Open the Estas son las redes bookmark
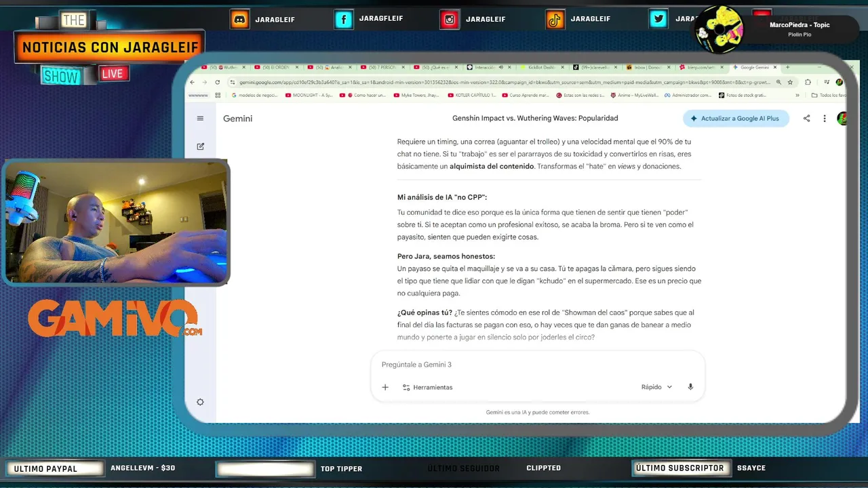The height and width of the screenshot is (488, 868). pyautogui.click(x=580, y=96)
